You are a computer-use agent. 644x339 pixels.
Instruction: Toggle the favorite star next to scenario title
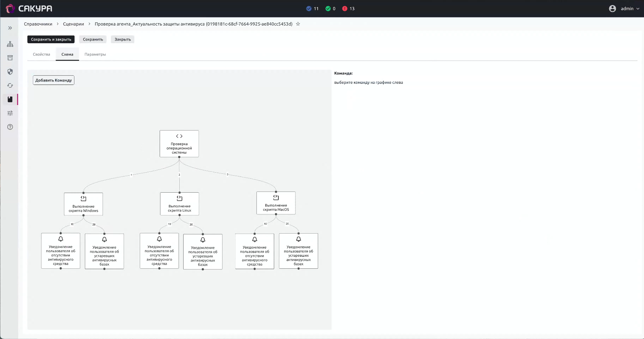pos(298,24)
